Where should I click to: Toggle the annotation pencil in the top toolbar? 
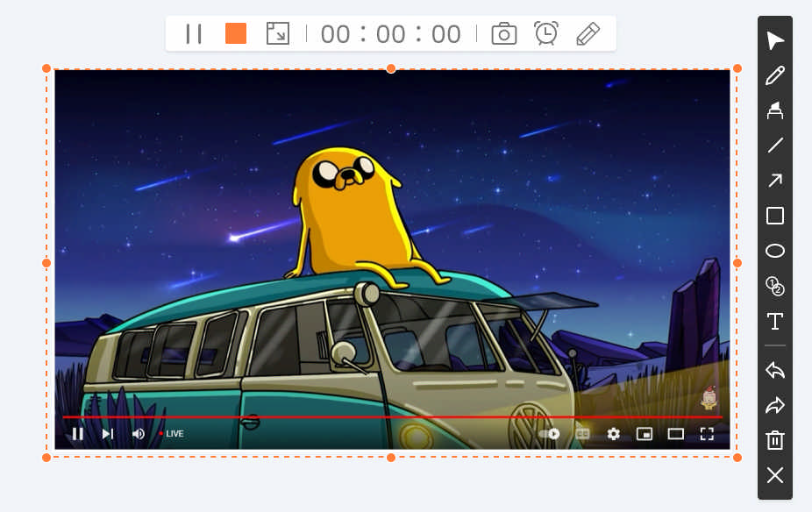(588, 34)
